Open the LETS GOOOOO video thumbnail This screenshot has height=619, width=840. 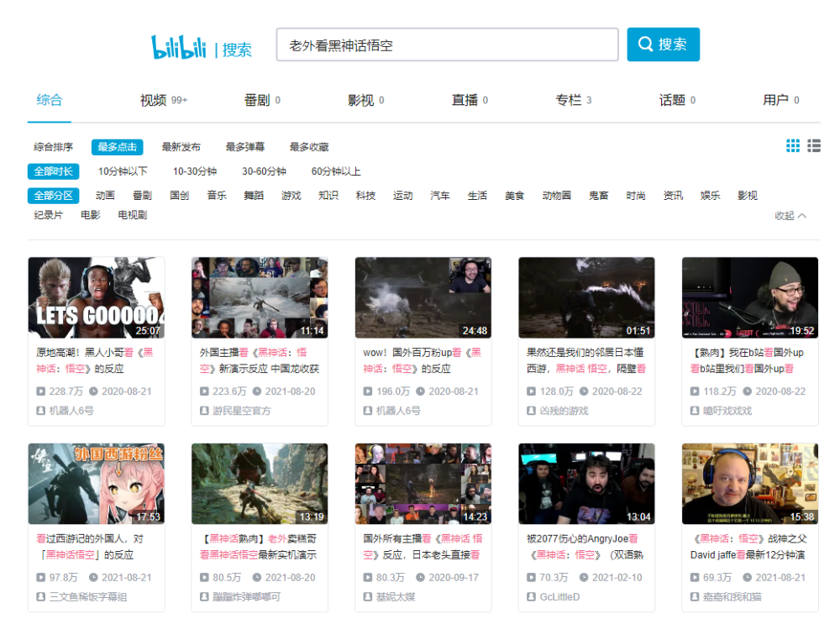coord(97,297)
